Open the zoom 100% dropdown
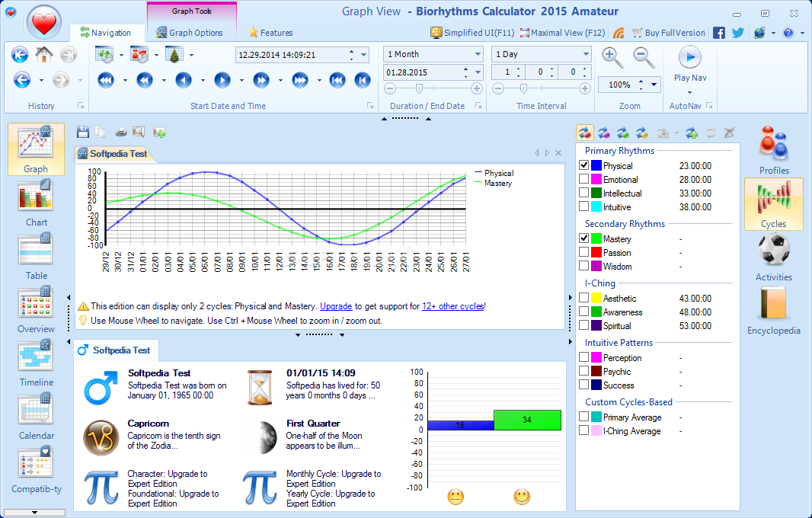Image resolution: width=812 pixels, height=518 pixels. coord(654,85)
